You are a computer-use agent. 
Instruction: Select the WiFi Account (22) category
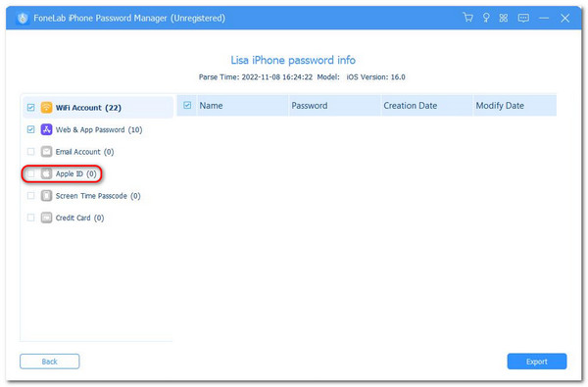98,108
